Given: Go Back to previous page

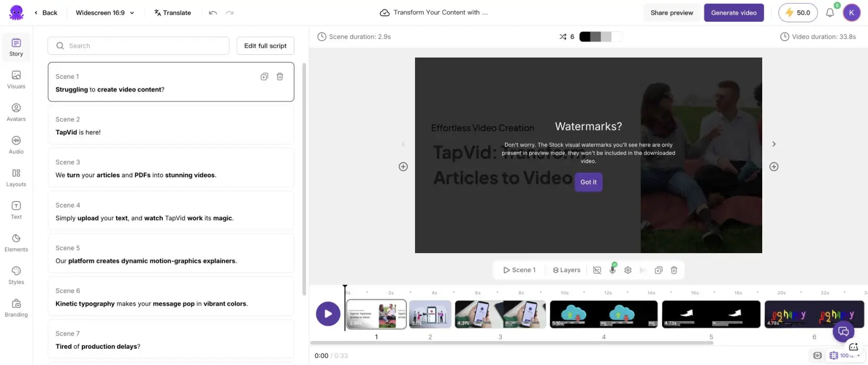Looking at the screenshot, I should (46, 12).
